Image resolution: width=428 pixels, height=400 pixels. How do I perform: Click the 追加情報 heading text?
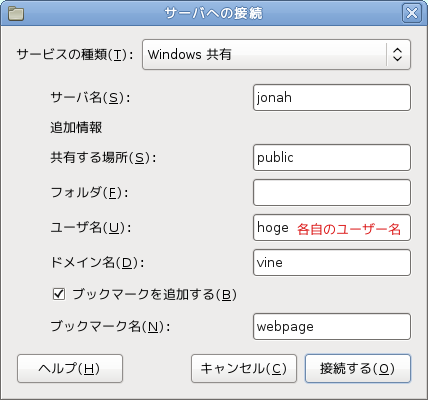(76, 128)
